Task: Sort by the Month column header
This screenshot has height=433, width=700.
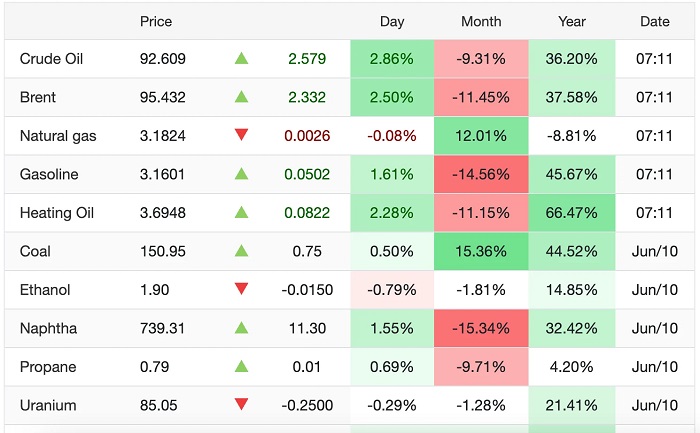Action: click(x=481, y=21)
